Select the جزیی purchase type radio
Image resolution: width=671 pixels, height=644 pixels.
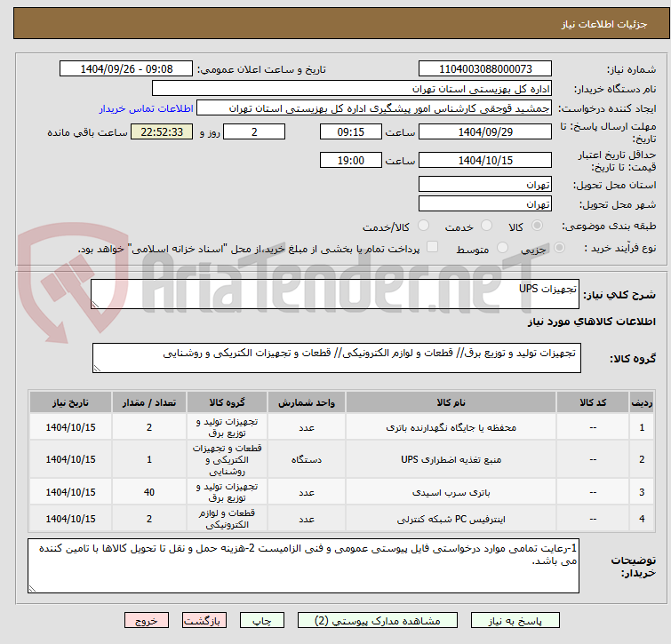coord(559,248)
